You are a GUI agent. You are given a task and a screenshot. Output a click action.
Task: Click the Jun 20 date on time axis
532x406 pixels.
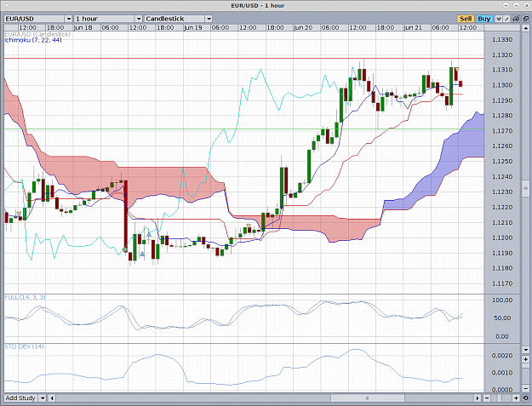coord(303,27)
